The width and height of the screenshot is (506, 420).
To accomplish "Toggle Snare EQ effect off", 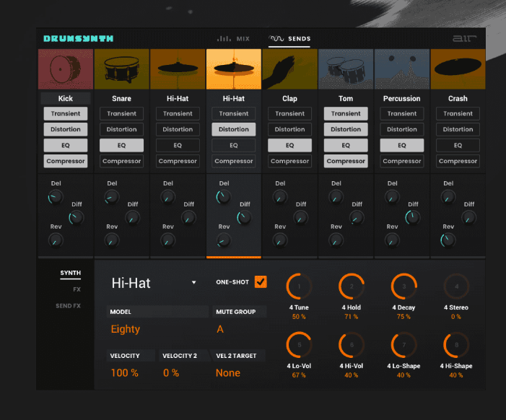I will [122, 145].
